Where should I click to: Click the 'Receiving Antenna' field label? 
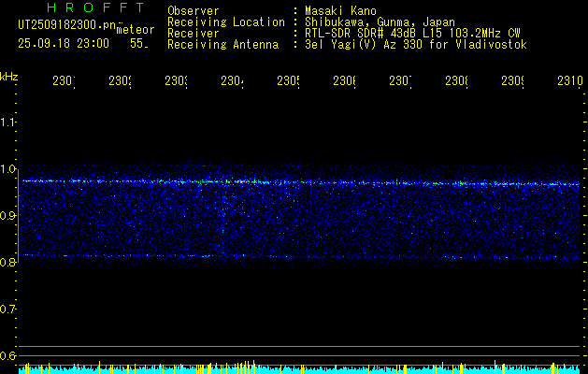click(x=223, y=45)
